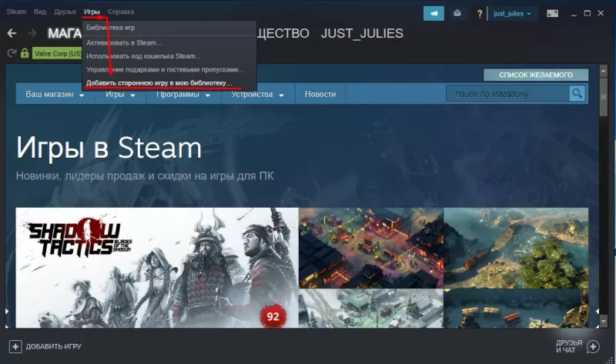The image size is (616, 364).
Task: Open the Shadow Tactics featured banner
Action: click(157, 267)
